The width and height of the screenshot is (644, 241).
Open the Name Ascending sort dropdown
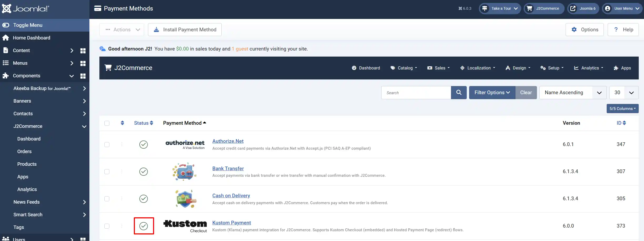coord(573,93)
